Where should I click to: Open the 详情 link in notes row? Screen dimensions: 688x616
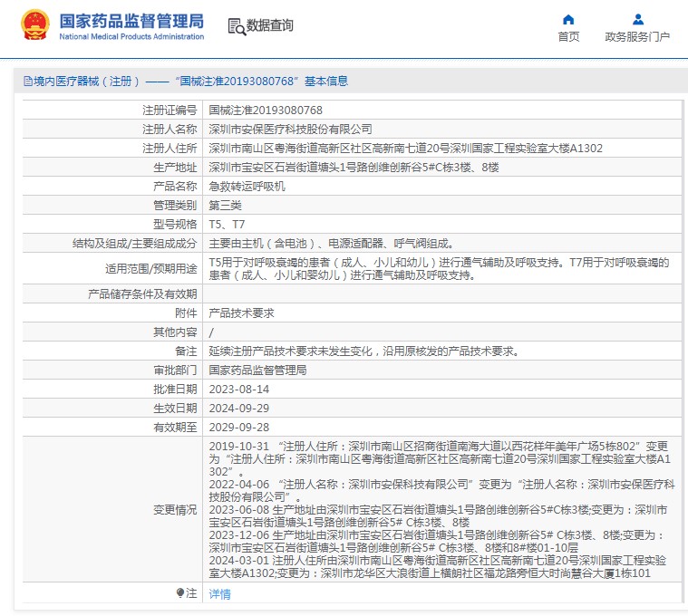219,594
